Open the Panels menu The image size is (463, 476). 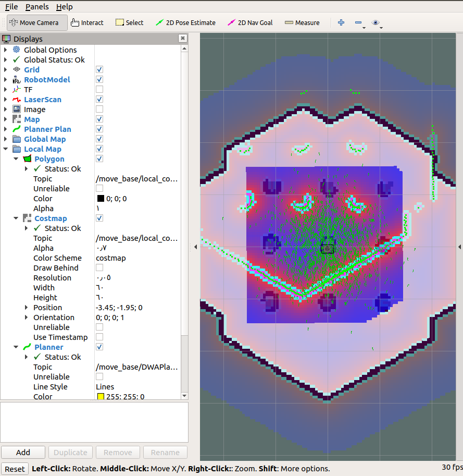pos(36,7)
